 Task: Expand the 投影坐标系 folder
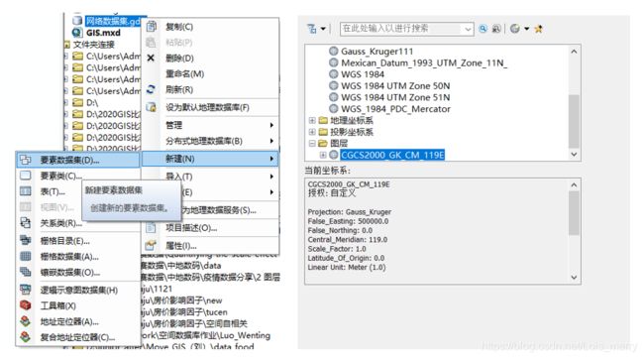pos(312,132)
